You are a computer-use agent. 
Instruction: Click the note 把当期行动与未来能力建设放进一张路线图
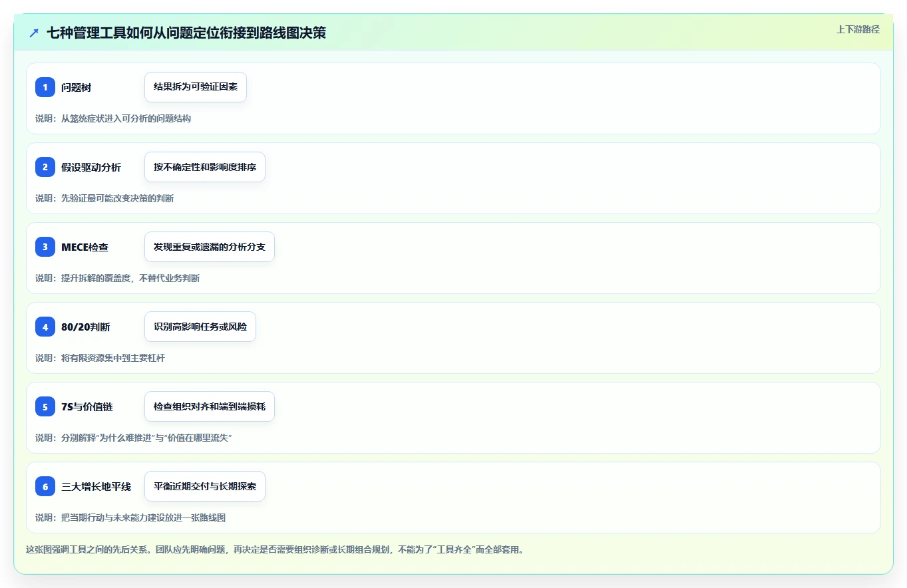(x=130, y=517)
